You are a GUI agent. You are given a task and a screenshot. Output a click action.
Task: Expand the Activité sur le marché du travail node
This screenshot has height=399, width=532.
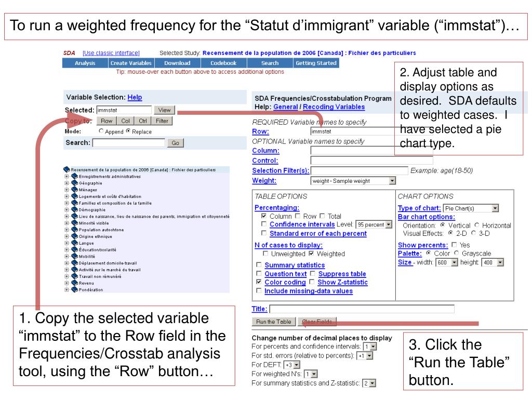66,270
